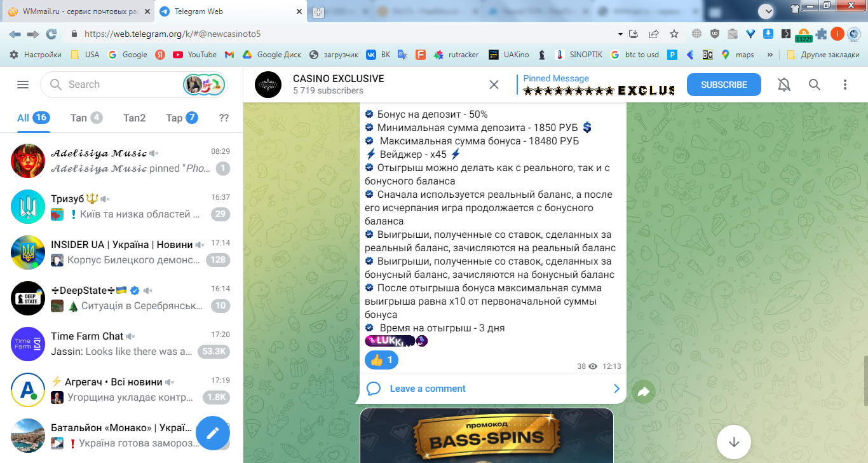Open the rutracker bookmark
868x463 pixels.
(x=456, y=55)
